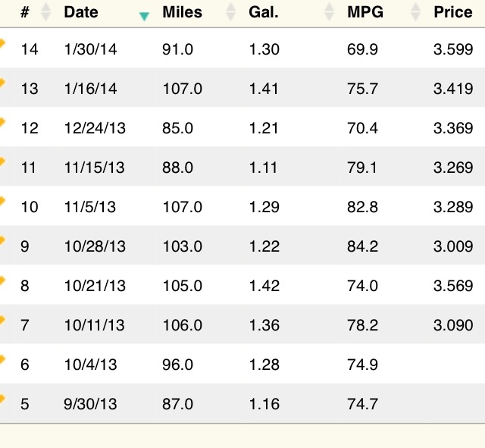Open the edit pencil for the 12/24/13 entry

pos(2,123)
